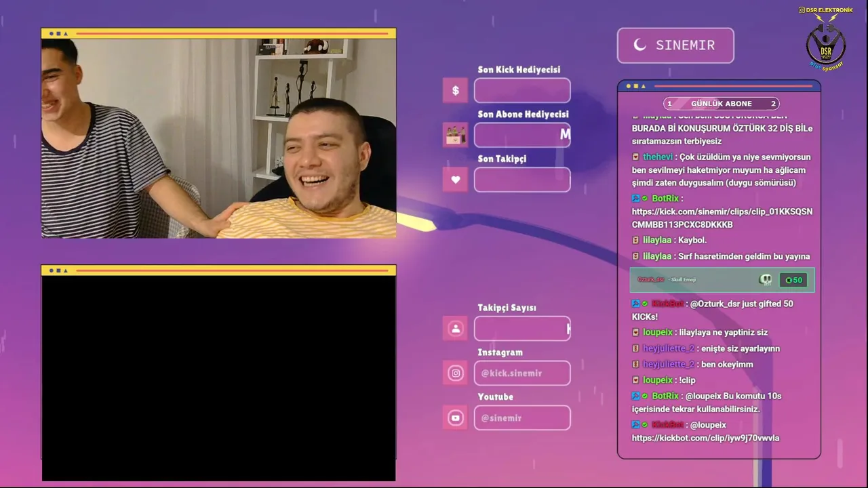Click the YouTube play icon
Screen dimensions: 868x488
(455, 418)
